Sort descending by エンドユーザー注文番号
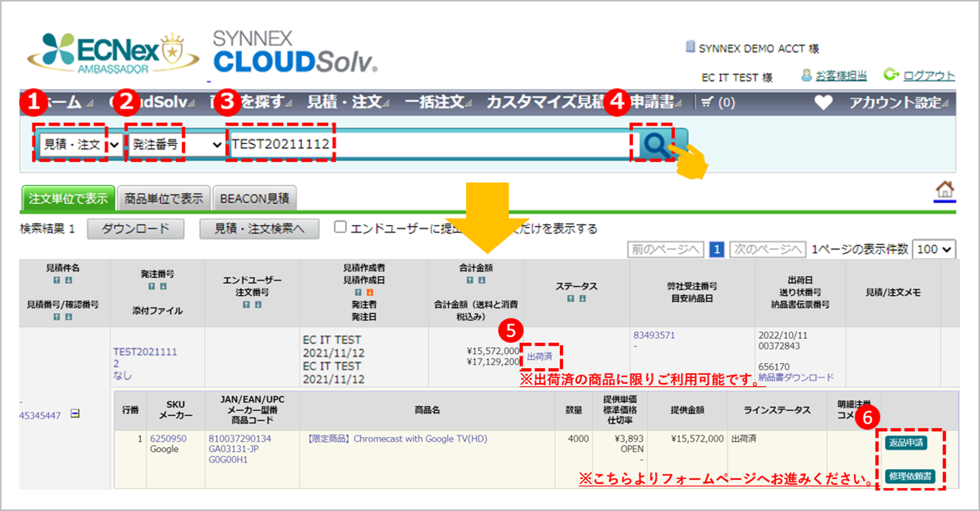 tap(258, 305)
